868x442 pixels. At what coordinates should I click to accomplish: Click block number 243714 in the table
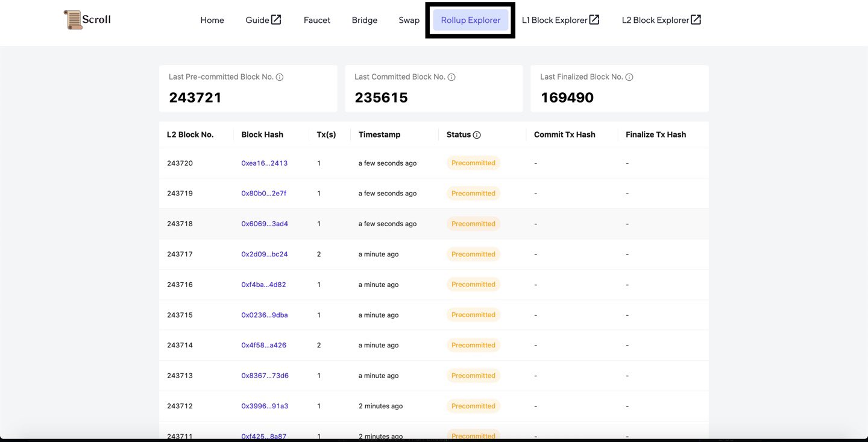click(x=180, y=346)
